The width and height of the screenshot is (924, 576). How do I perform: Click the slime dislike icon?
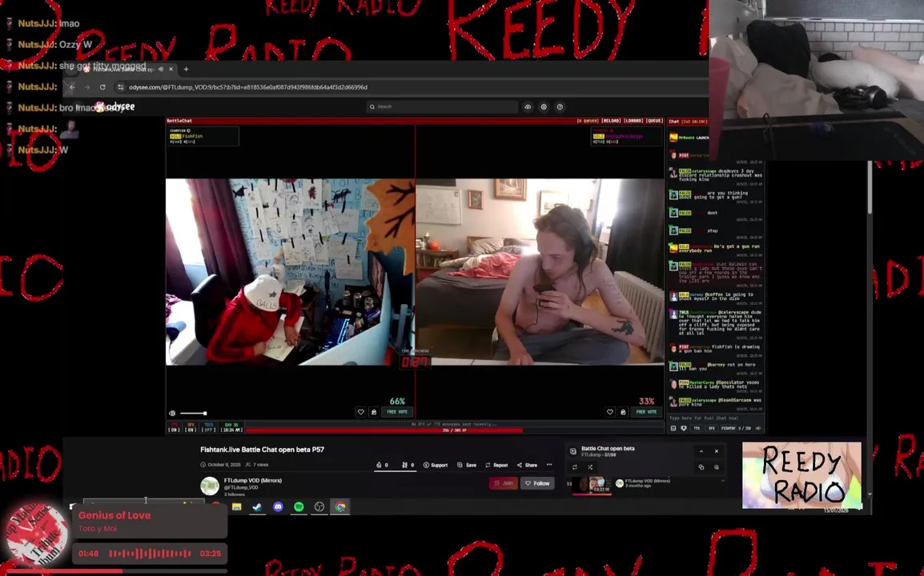click(x=408, y=465)
